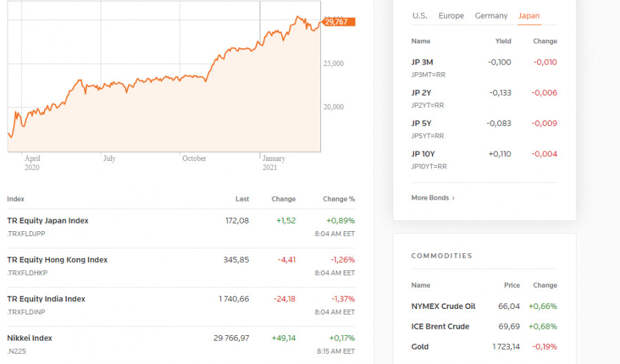Open the More Bonds link

pos(430,198)
